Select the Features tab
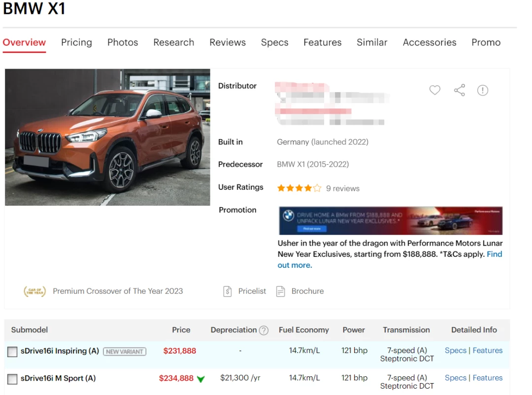This screenshot has width=532, height=395. (322, 42)
